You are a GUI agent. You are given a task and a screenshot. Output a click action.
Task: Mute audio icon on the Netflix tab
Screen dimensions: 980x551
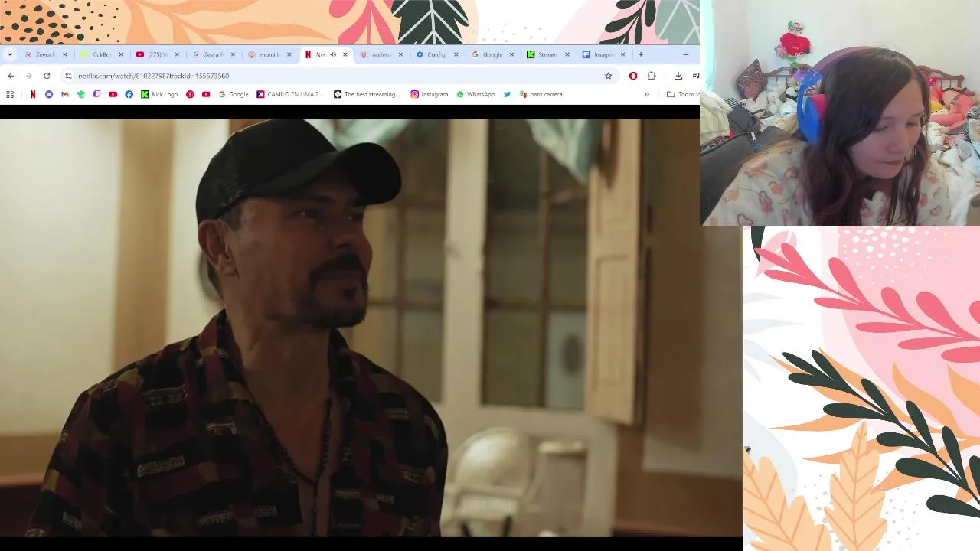(x=333, y=54)
